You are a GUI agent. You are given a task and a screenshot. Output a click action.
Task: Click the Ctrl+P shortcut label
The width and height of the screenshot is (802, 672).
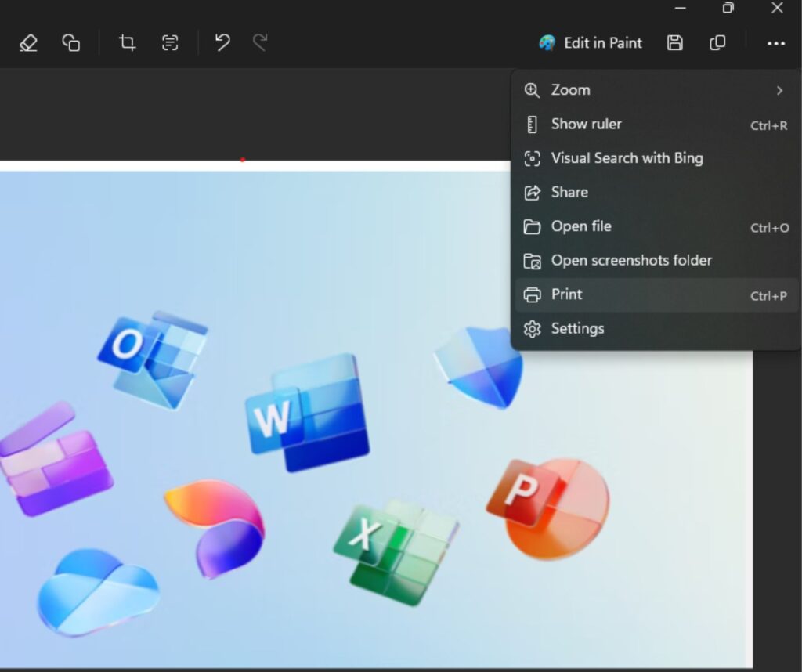coord(768,295)
